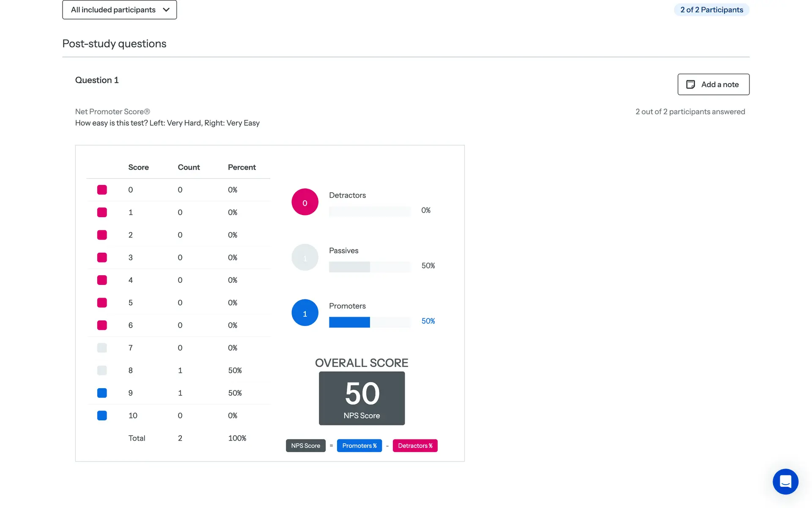
Task: Click the Overall Score 50 NPS box
Action: (x=362, y=398)
